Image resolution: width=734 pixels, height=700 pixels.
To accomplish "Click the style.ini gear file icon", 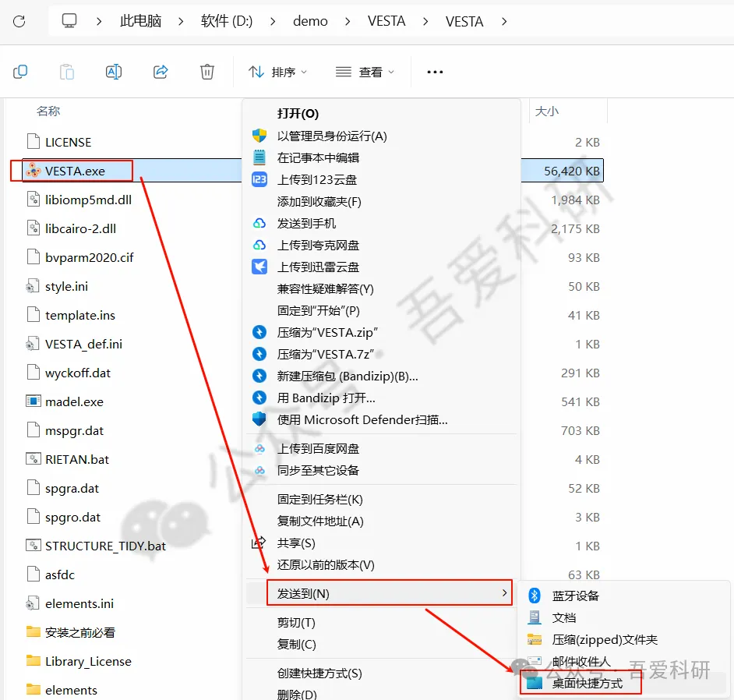I will (x=32, y=286).
